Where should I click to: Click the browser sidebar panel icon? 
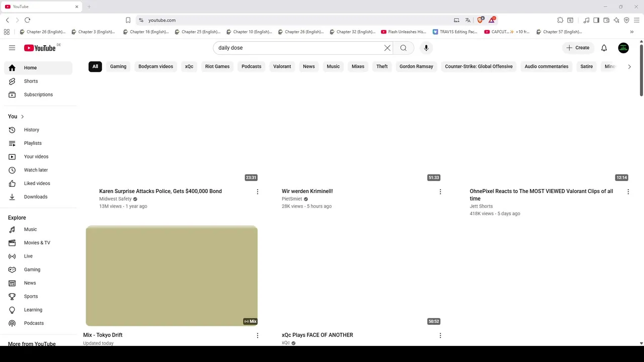596,20
